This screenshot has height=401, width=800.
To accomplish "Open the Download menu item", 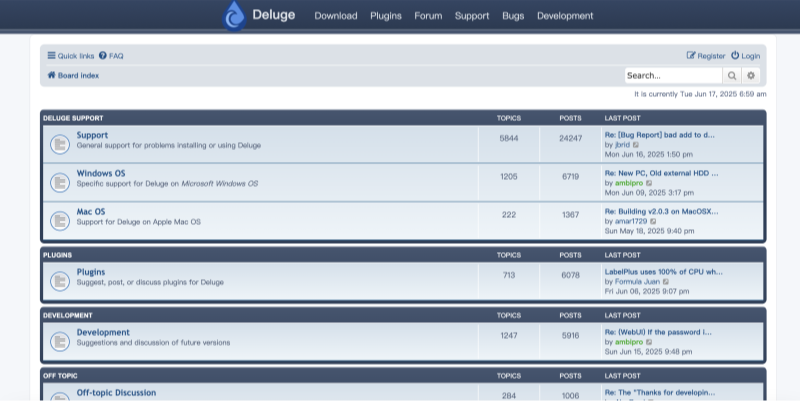I will [x=336, y=16].
